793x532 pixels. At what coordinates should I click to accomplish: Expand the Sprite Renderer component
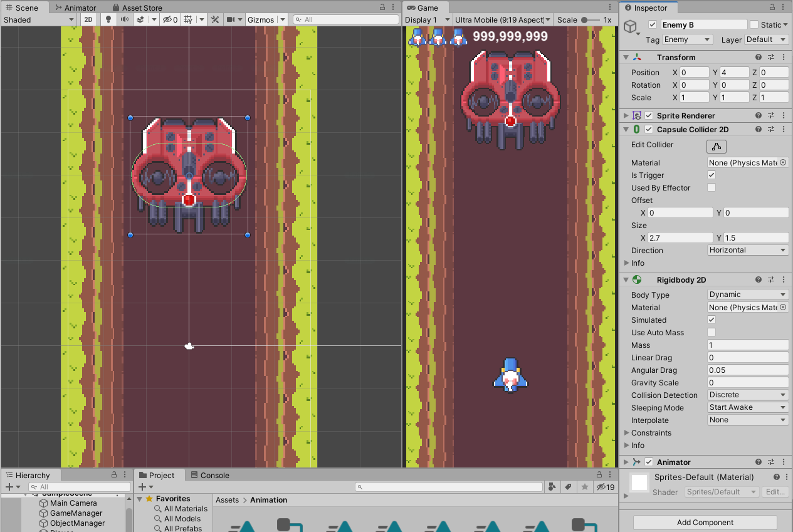[626, 115]
